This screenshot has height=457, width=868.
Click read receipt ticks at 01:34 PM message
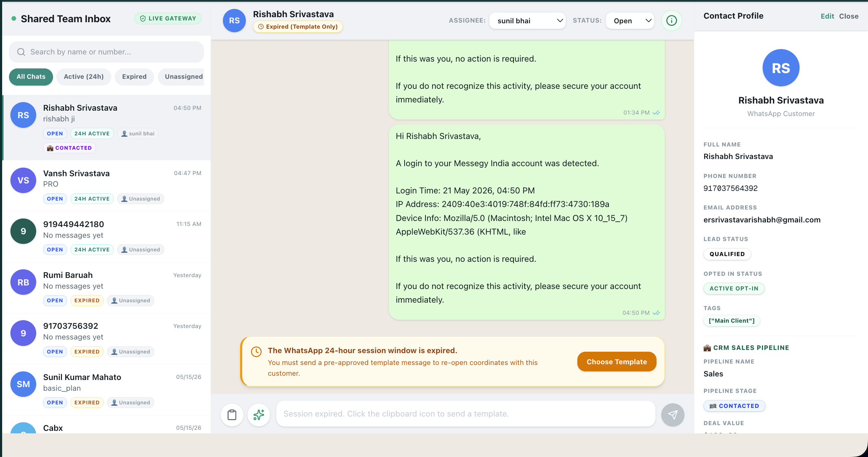(x=656, y=112)
